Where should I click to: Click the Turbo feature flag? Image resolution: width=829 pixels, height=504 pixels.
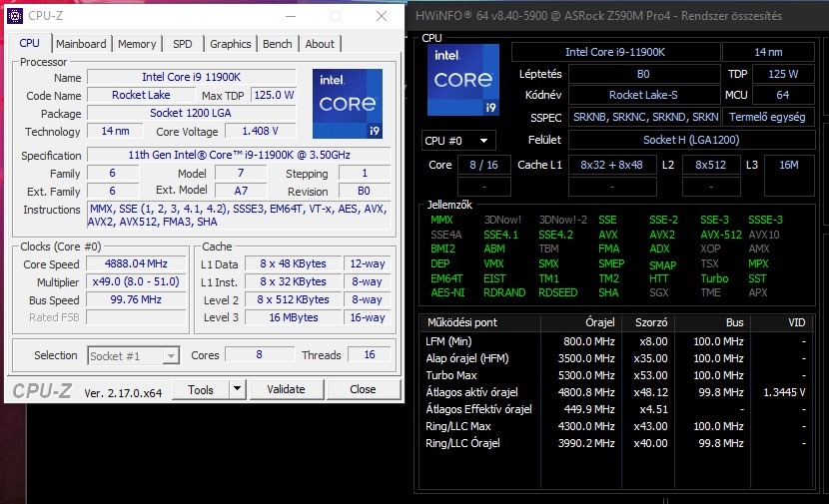coord(714,278)
